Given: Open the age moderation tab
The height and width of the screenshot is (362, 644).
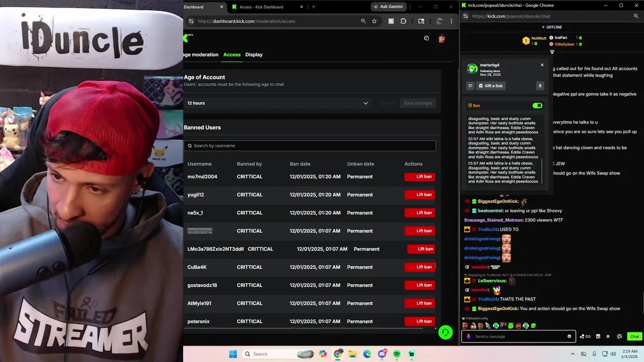Looking at the screenshot, I should [201, 54].
